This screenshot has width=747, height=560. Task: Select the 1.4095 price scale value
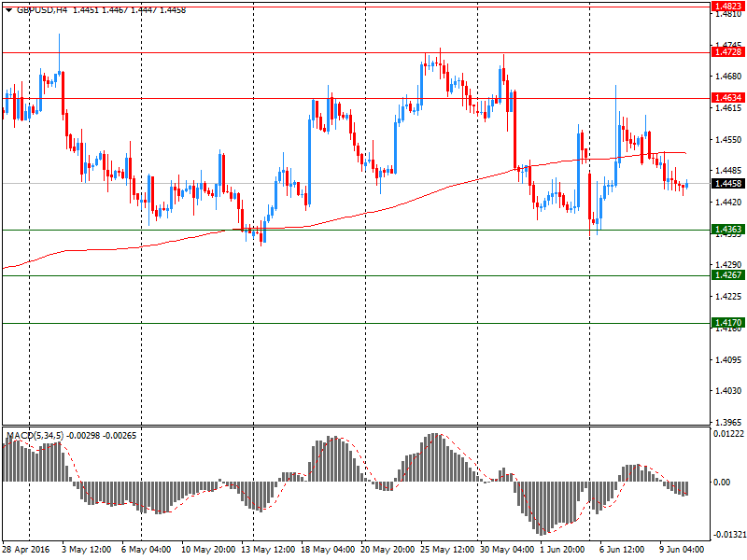tap(729, 359)
